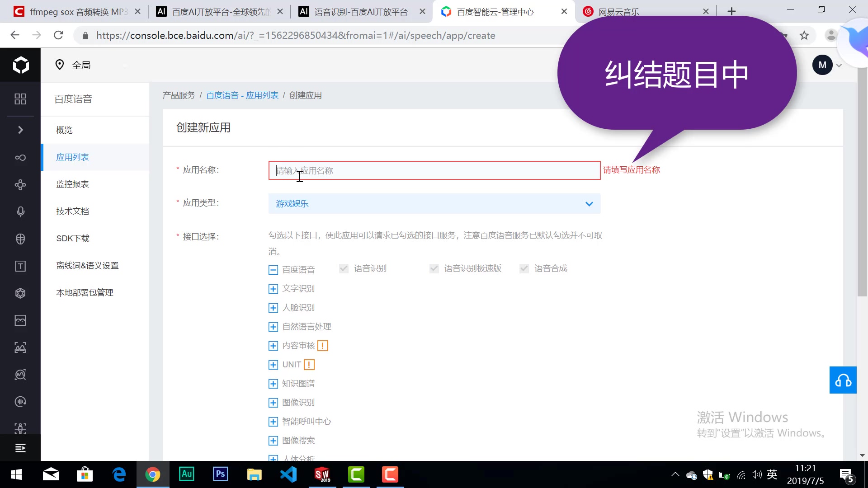Expand the 智能呼叫中心 interface group
868x488 pixels.
[273, 422]
